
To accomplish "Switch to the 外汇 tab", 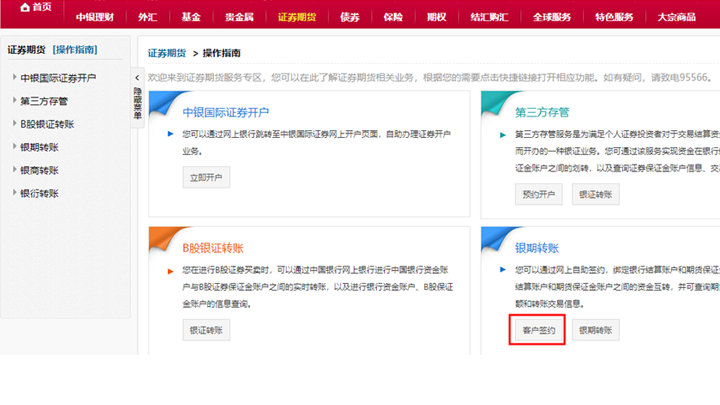I will pyautogui.click(x=147, y=17).
